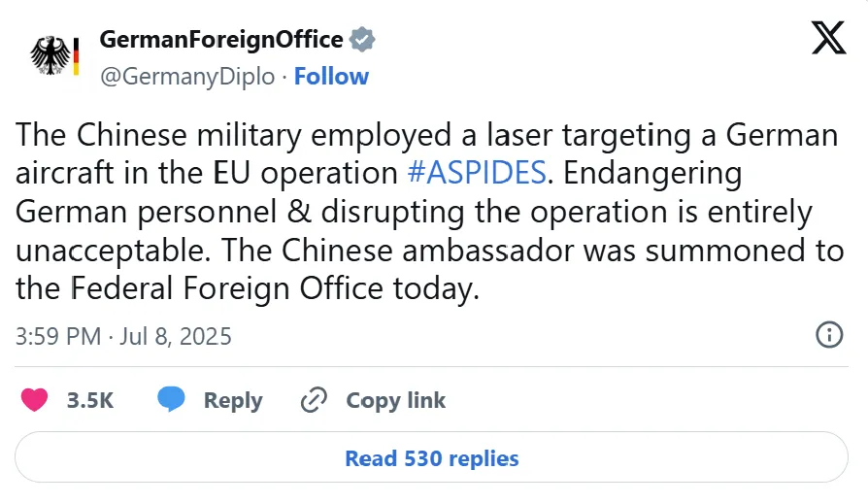Click the blue speech bubble icon
868x504 pixels.
coord(171,399)
